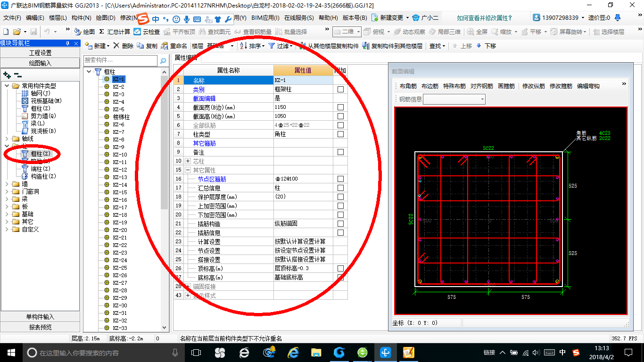Tick the 汇总信息 row checkbox
The image size is (644, 362).
(x=340, y=188)
